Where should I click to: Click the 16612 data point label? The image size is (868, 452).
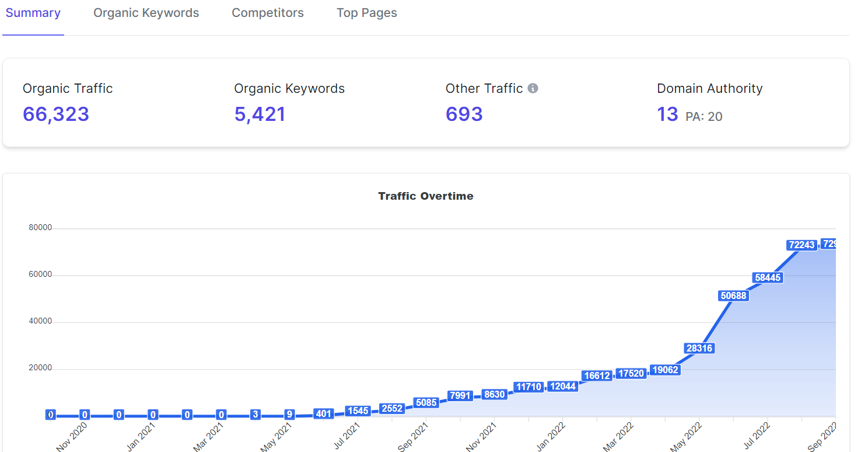click(x=597, y=376)
